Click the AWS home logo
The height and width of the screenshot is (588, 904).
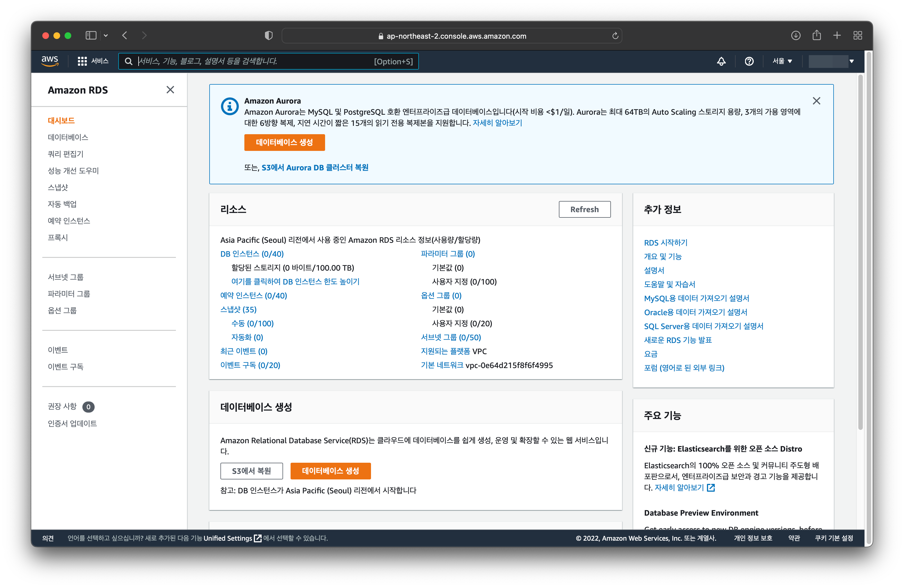[50, 61]
